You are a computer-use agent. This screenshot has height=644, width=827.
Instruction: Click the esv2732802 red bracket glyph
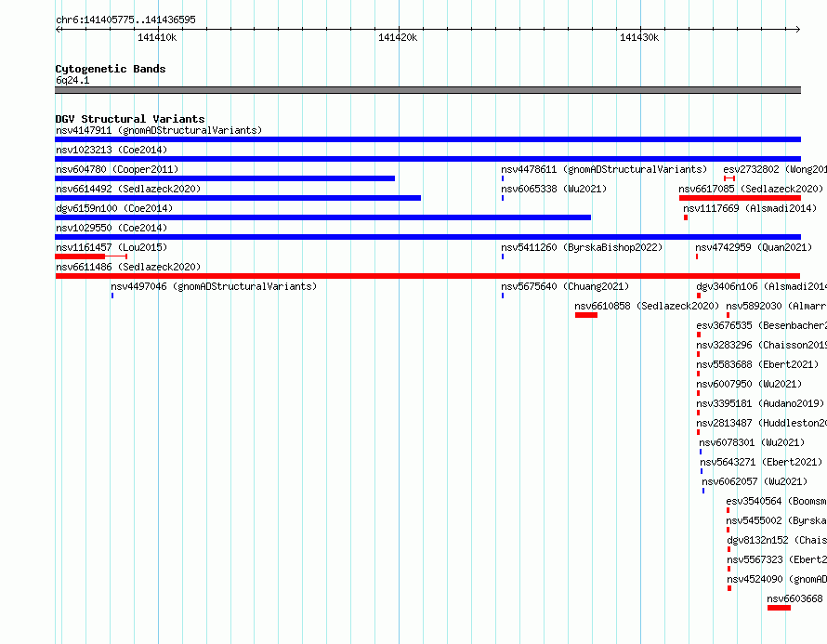[x=729, y=178]
